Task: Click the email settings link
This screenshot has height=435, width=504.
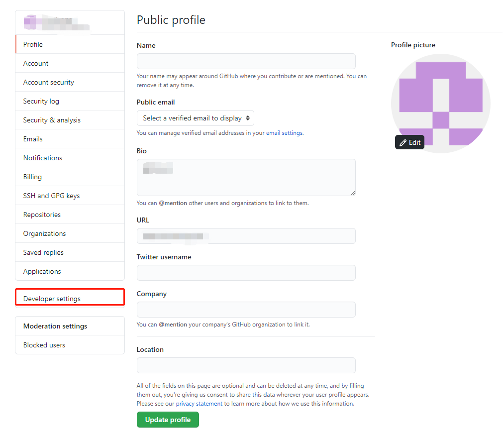Action: [x=285, y=133]
